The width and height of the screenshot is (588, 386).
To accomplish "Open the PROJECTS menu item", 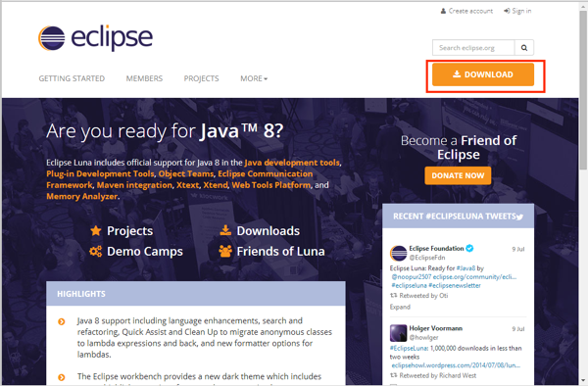I will [201, 78].
